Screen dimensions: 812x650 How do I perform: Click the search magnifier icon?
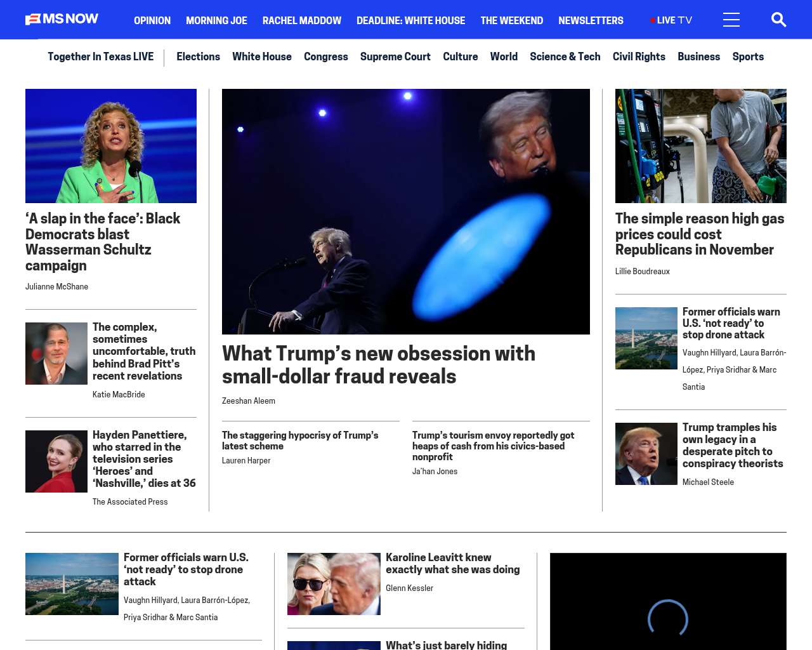[x=778, y=20]
